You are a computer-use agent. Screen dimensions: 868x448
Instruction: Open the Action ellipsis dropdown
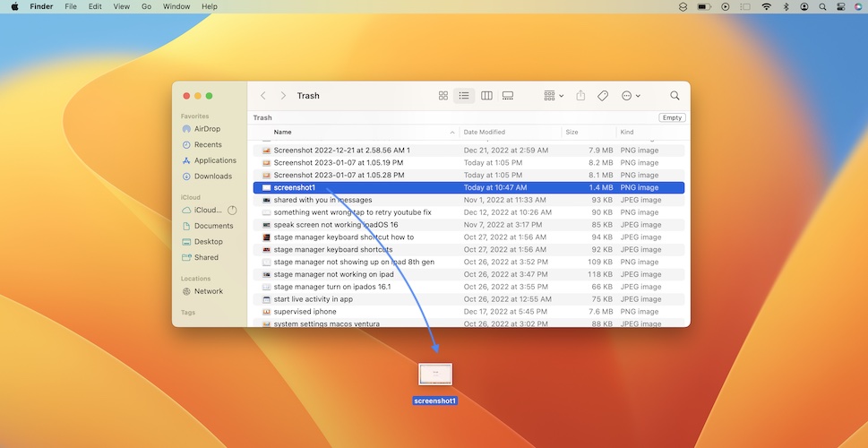coord(631,96)
